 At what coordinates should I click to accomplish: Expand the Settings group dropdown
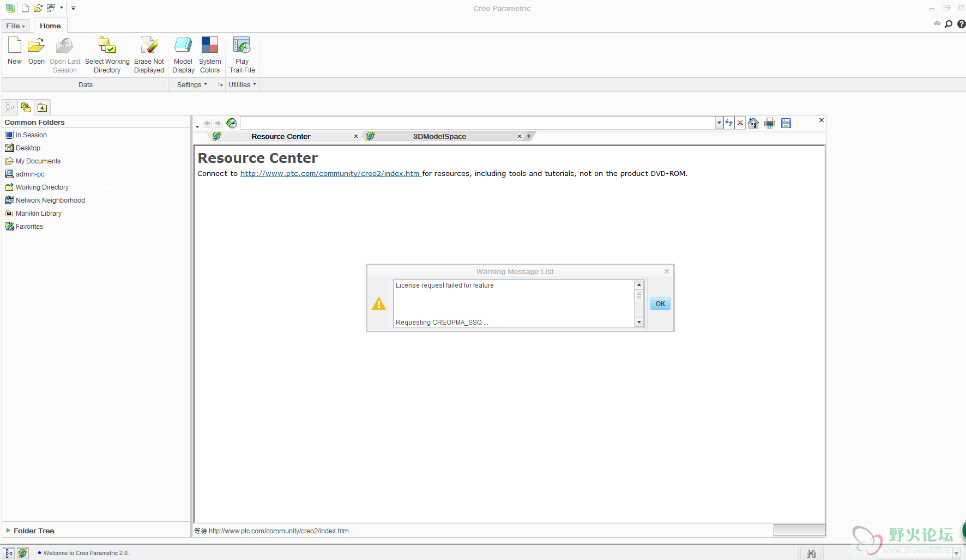pos(192,84)
